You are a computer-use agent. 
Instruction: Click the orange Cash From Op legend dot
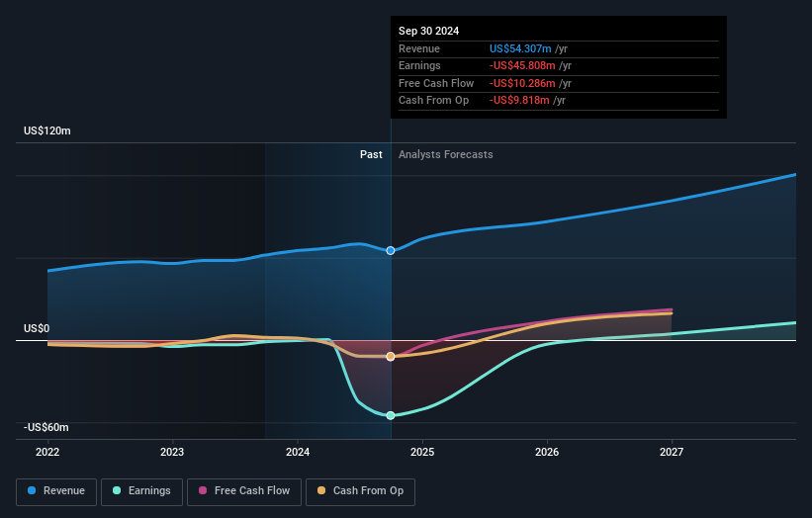[321, 490]
